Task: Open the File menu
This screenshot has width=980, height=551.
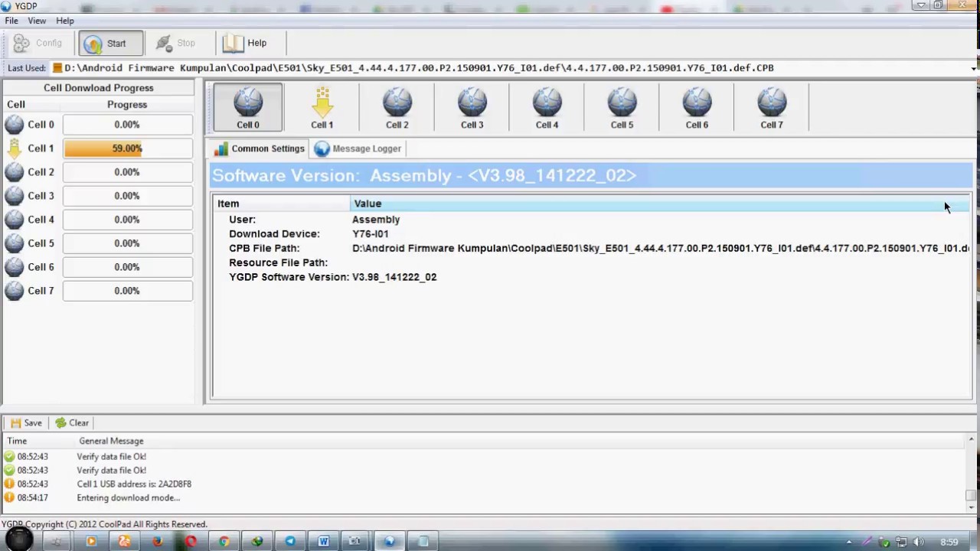Action: click(x=11, y=21)
